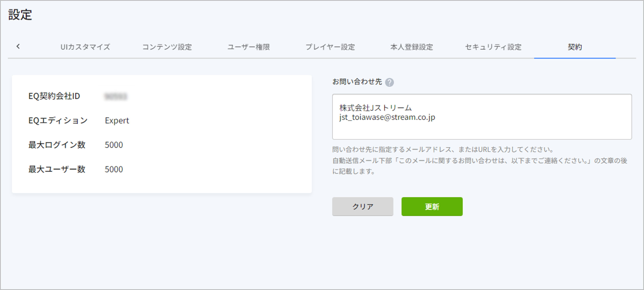Click the help icon beside お問い合わせ先
644x290 pixels.
(x=389, y=82)
